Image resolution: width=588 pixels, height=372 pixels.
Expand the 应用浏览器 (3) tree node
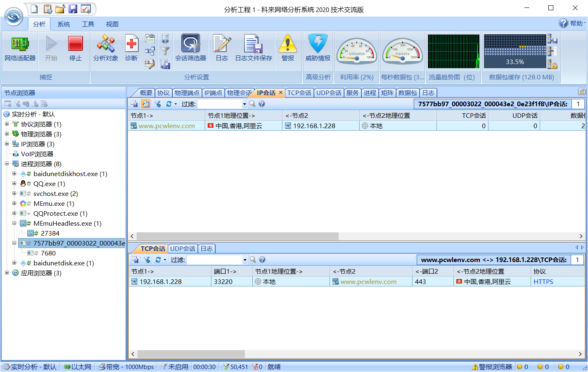(x=7, y=273)
